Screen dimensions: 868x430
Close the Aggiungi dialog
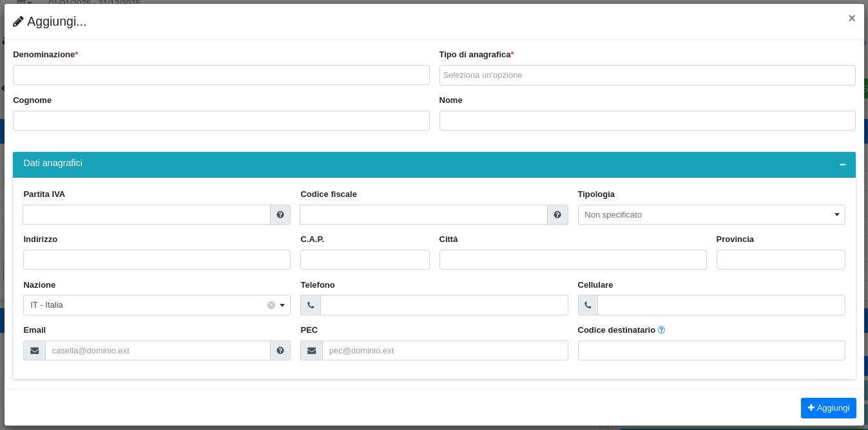pyautogui.click(x=851, y=19)
